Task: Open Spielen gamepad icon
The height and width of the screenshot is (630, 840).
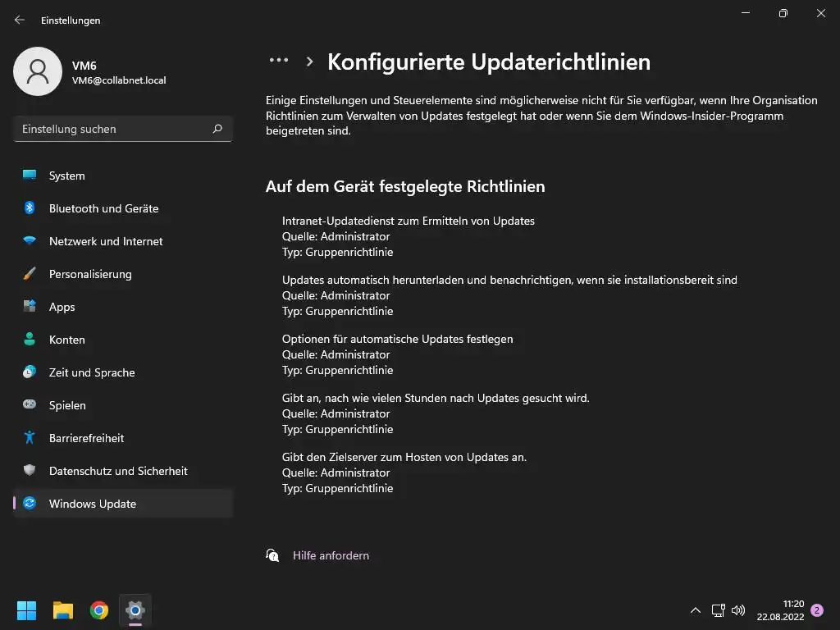Action: (x=30, y=405)
